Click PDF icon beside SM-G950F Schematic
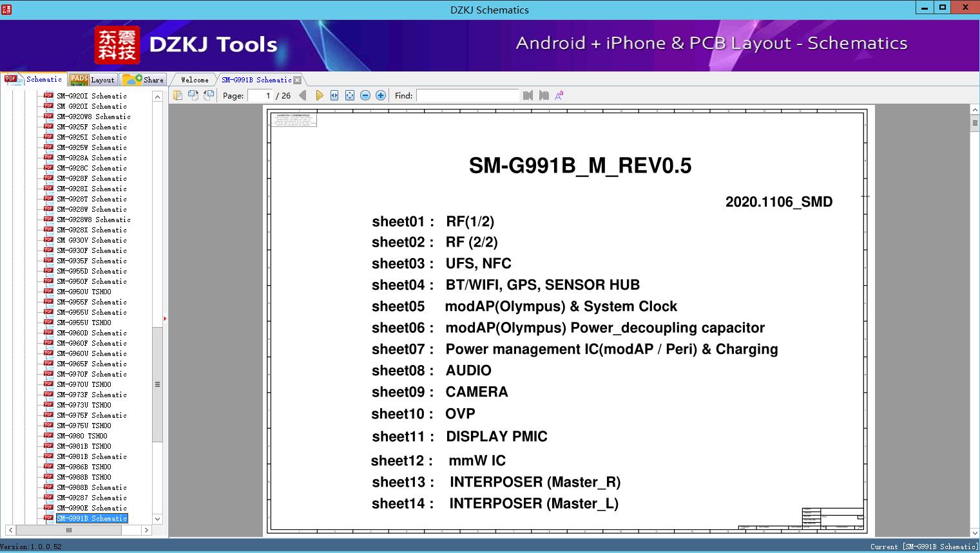Screen dimensions: 980x553 tap(48, 281)
